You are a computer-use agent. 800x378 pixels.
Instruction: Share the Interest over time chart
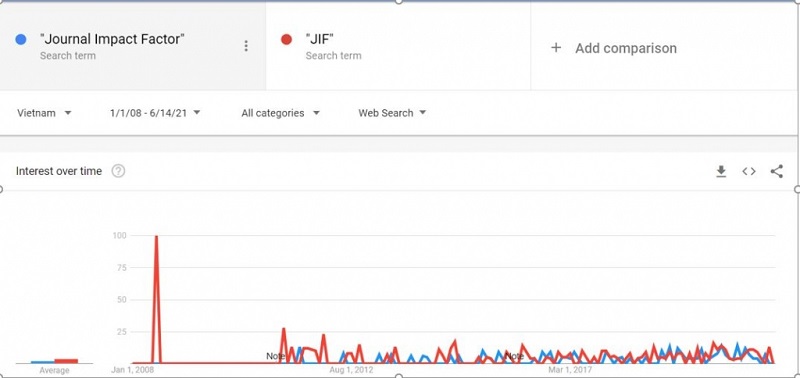tap(777, 171)
